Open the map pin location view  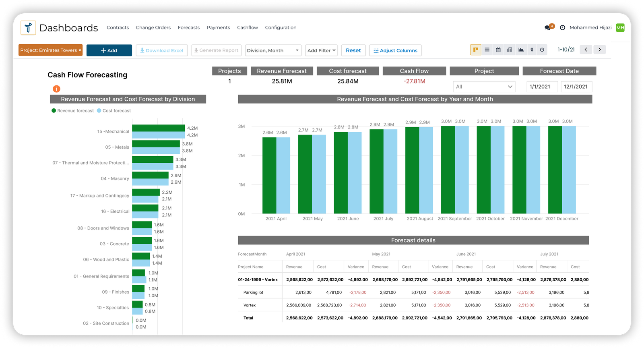pos(532,50)
